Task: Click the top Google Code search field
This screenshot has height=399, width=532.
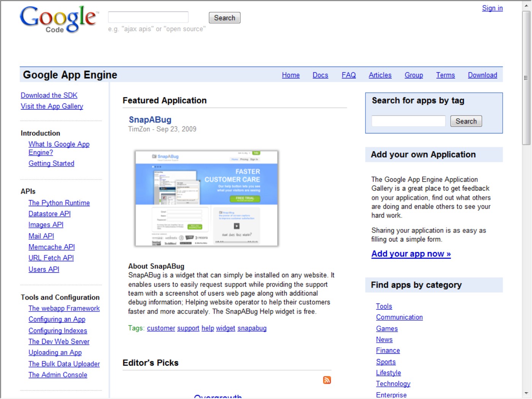Action: [148, 17]
